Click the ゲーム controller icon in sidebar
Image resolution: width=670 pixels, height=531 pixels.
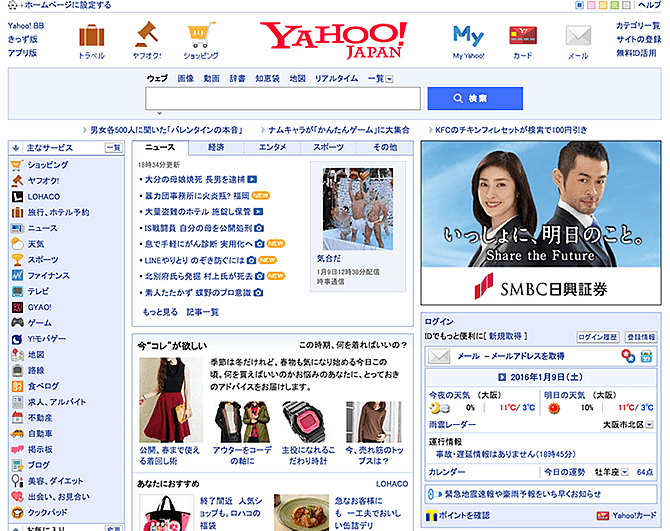point(17,323)
